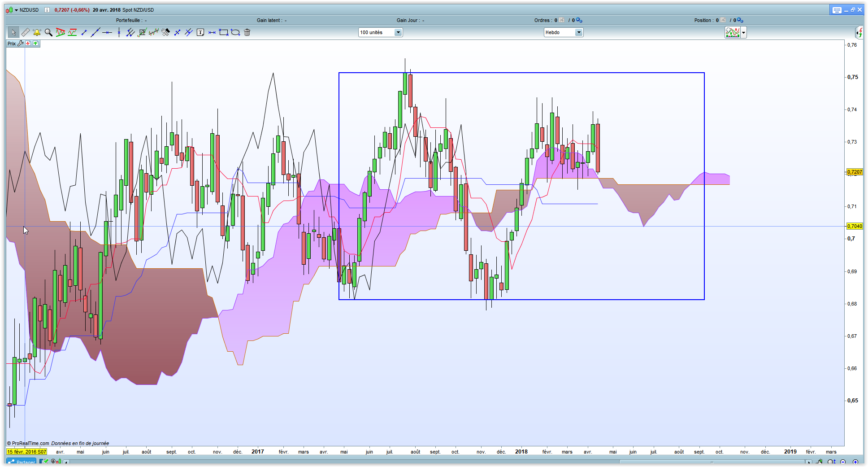The width and height of the screenshot is (868, 467).
Task: Open orders settings gears
Action: pos(579,20)
